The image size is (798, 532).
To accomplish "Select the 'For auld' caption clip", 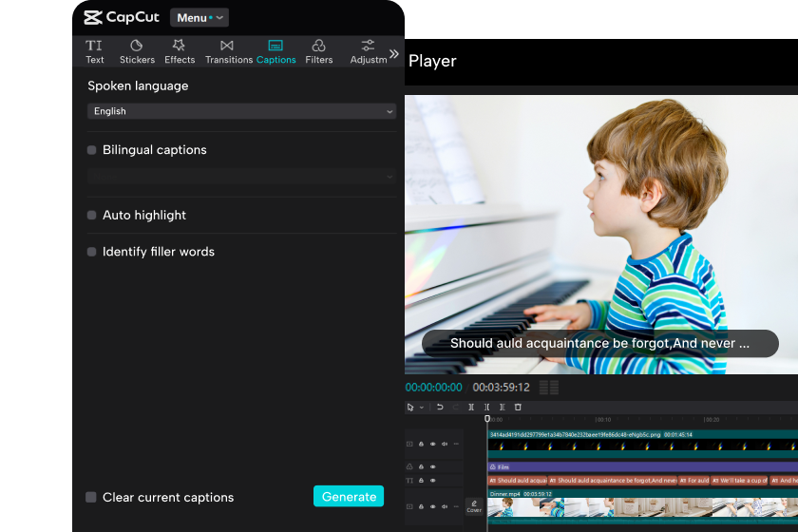I will 694,481.
